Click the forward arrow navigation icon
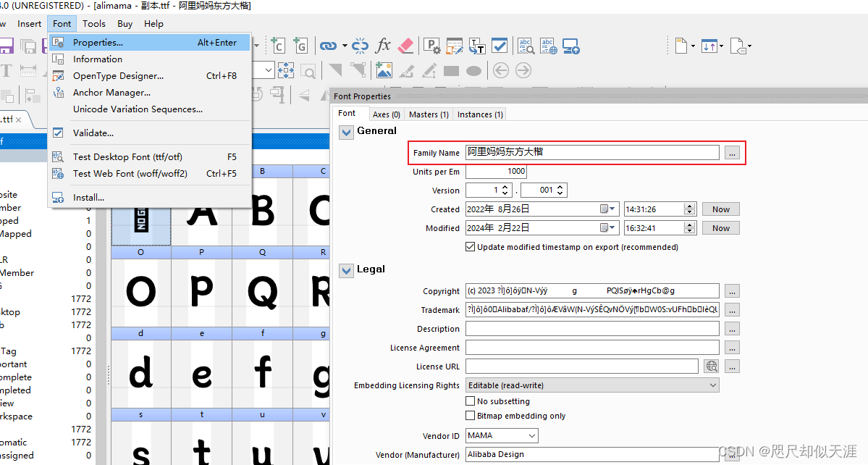Viewport: 868px width, 465px height. pos(523,70)
